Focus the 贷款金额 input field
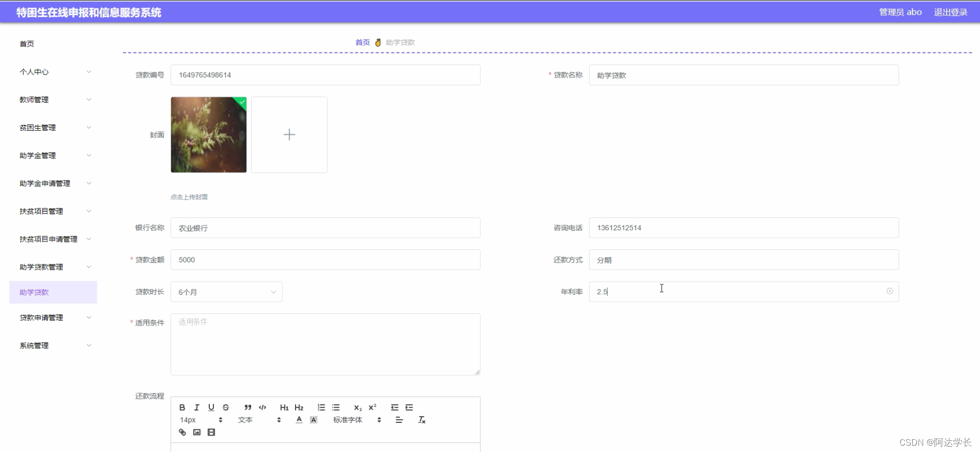Image resolution: width=980 pixels, height=452 pixels. (x=325, y=259)
